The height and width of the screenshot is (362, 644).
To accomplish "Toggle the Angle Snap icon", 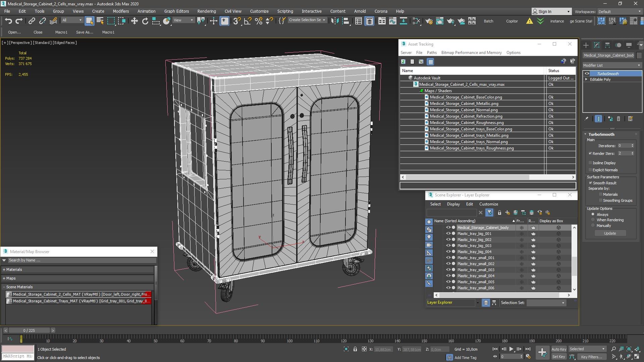I will 248,21.
